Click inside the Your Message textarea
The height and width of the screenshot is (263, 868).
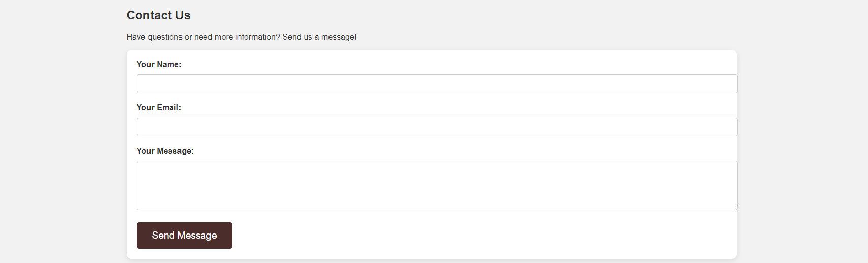437,185
